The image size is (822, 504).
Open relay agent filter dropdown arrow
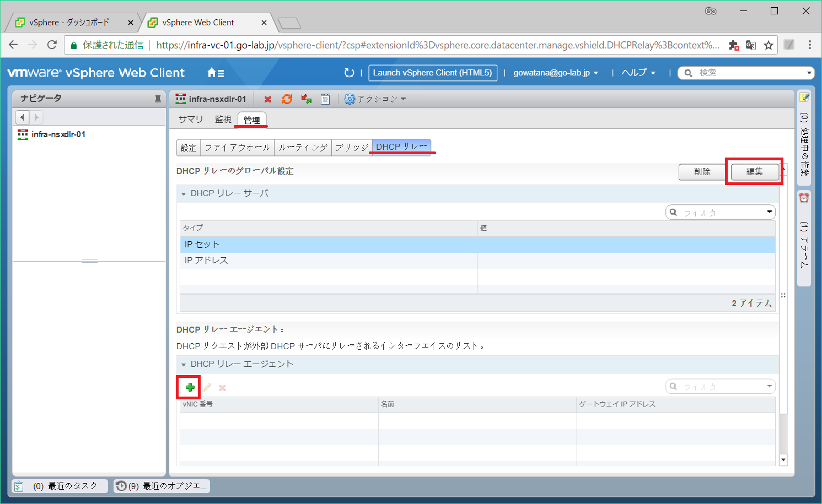pyautogui.click(x=770, y=386)
